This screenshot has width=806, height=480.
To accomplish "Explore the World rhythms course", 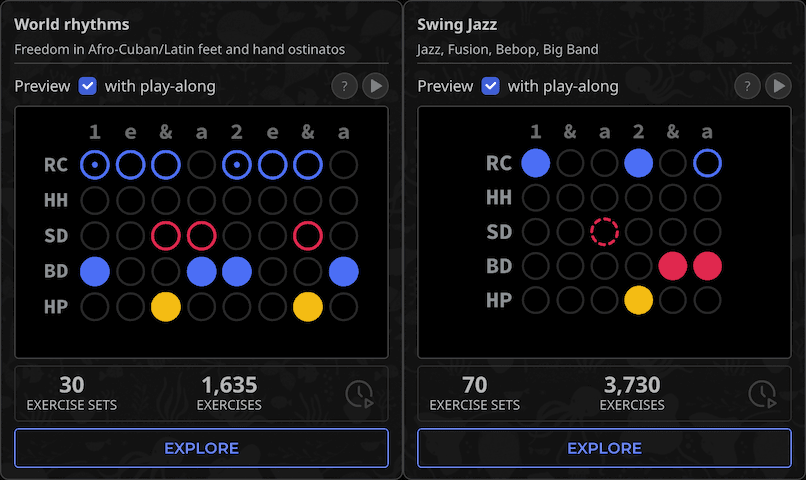I will tap(201, 448).
